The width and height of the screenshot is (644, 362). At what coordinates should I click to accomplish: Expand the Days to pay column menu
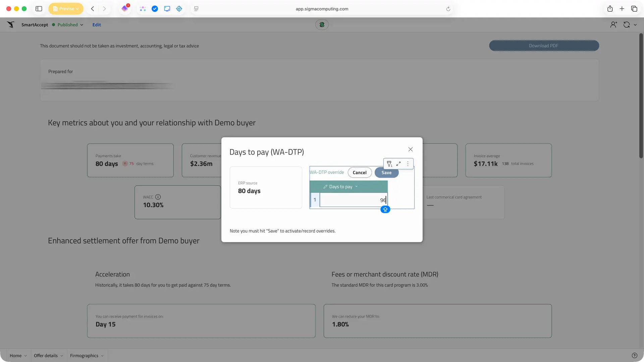click(356, 187)
